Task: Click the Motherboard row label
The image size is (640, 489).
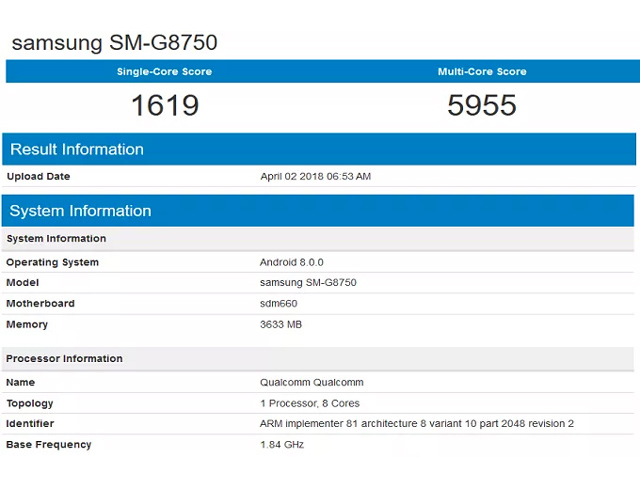Action: coord(40,303)
